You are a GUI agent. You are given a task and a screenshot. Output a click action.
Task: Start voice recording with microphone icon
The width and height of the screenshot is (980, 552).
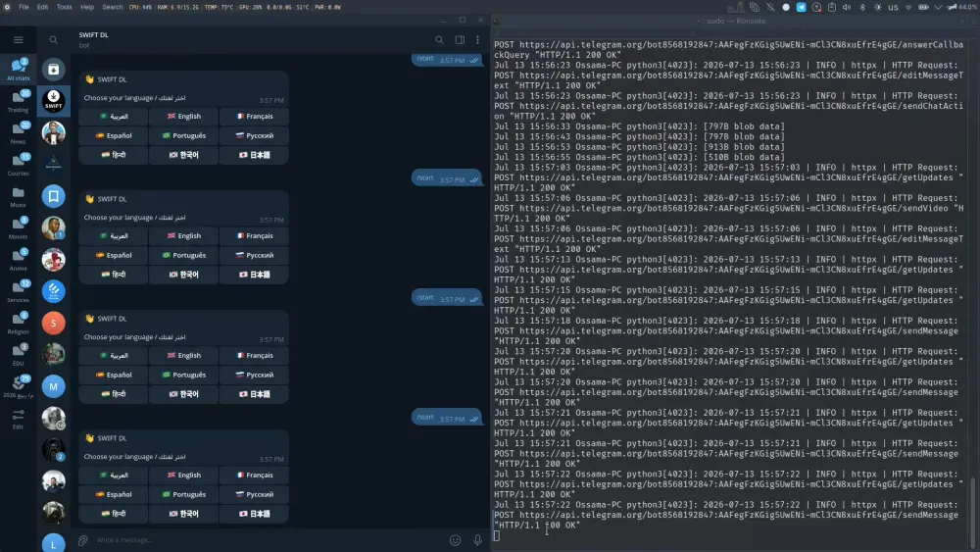pyautogui.click(x=477, y=540)
